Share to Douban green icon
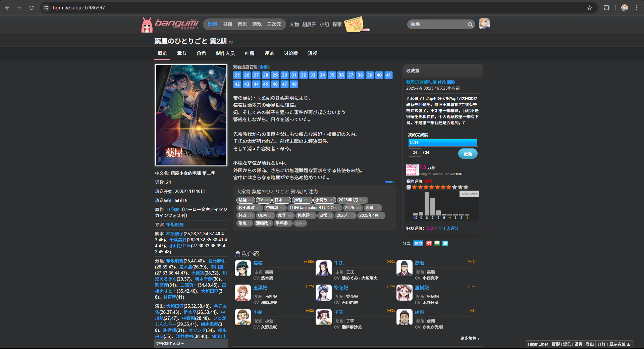 tap(437, 243)
